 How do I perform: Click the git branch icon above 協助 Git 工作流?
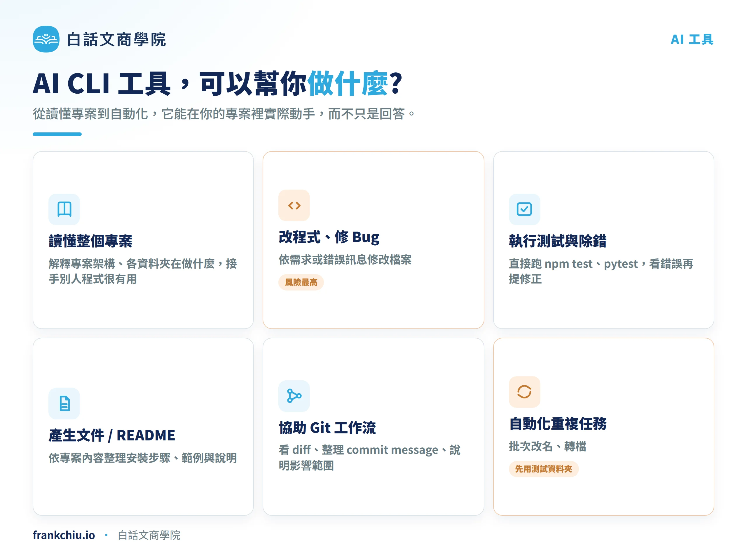(x=294, y=396)
